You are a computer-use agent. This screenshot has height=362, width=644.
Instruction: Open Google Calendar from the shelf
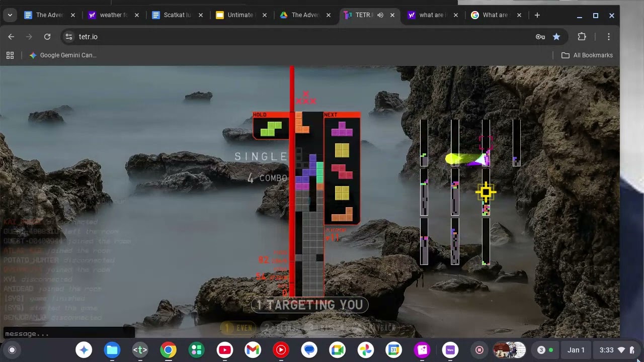(394, 350)
